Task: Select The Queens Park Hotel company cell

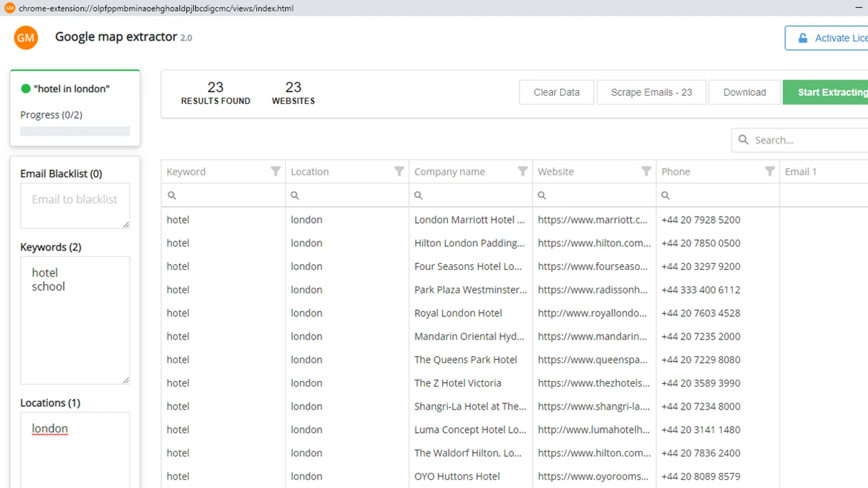Action: (x=470, y=359)
